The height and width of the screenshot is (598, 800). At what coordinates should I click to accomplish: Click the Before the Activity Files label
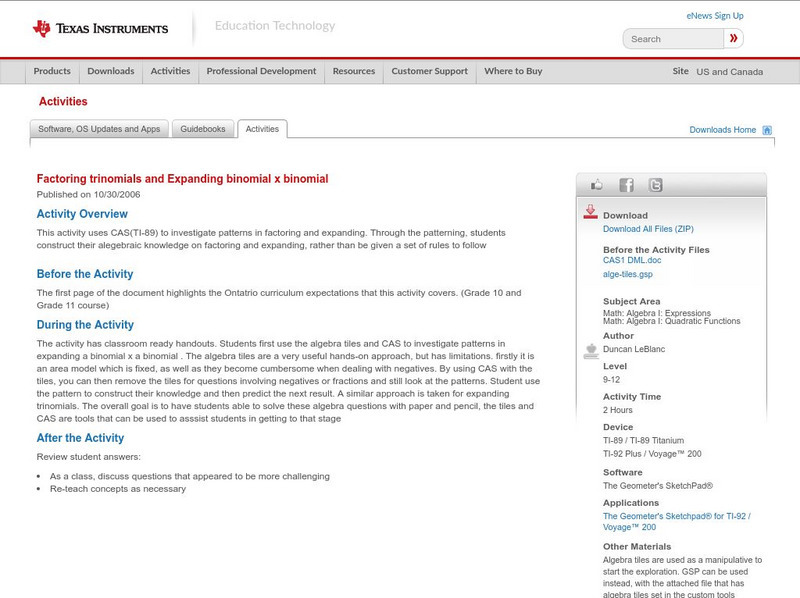656,250
